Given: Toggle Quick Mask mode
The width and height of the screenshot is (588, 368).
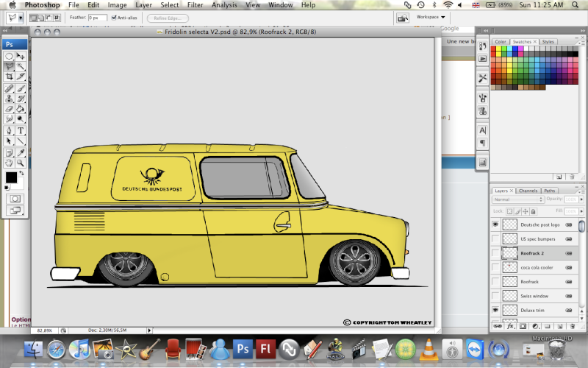Looking at the screenshot, I should pyautogui.click(x=15, y=199).
